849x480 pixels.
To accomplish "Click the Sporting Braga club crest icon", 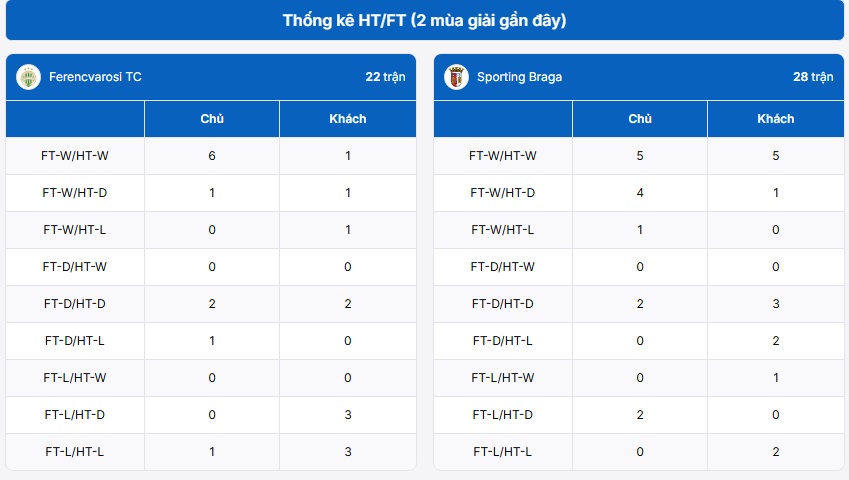I will [456, 77].
